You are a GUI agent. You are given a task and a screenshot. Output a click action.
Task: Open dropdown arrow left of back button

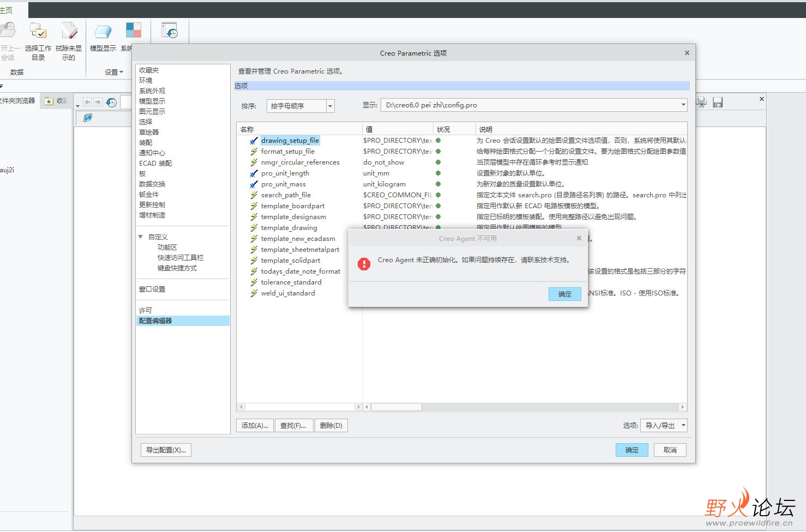pyautogui.click(x=78, y=106)
